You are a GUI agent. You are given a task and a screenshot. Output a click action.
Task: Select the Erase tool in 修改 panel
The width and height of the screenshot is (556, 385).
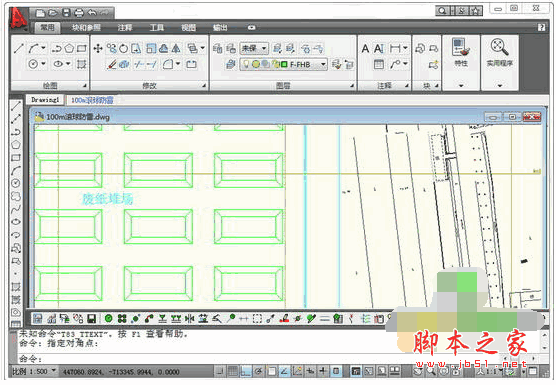tap(112, 64)
